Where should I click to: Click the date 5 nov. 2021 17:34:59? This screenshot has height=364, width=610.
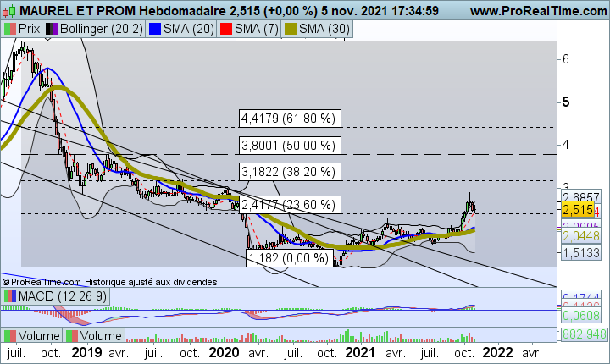[x=380, y=11]
